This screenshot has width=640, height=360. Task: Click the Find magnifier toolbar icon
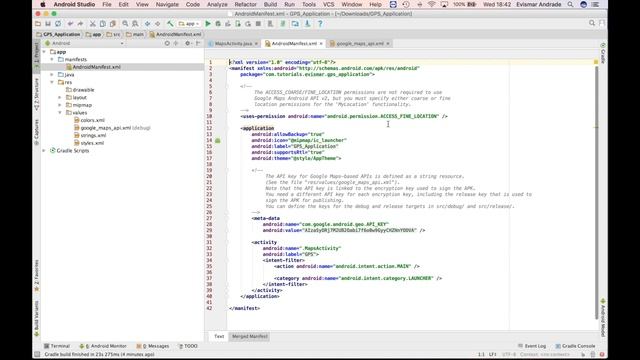pyautogui.click(x=125, y=24)
